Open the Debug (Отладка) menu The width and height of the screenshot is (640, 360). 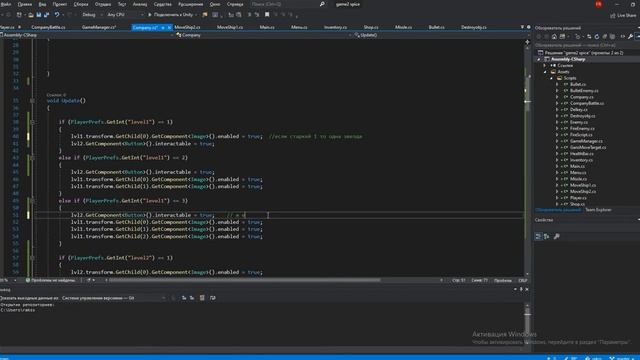tap(103, 4)
